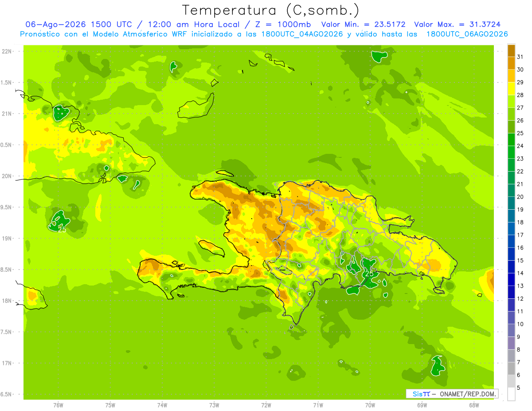Choose the legend swatch between 26 and 27
Screen dimensions: 532x411
(511, 114)
